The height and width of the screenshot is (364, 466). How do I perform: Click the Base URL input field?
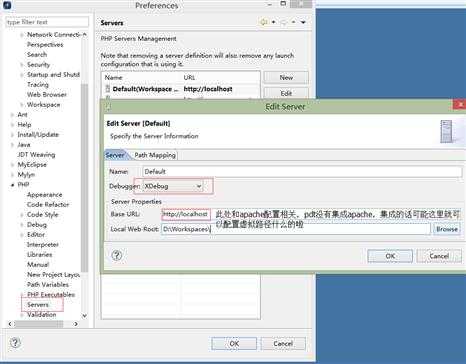[x=186, y=214]
